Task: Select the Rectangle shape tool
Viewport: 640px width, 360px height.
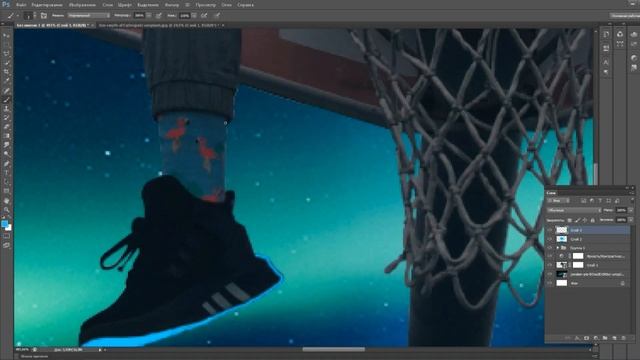Action: (x=7, y=191)
